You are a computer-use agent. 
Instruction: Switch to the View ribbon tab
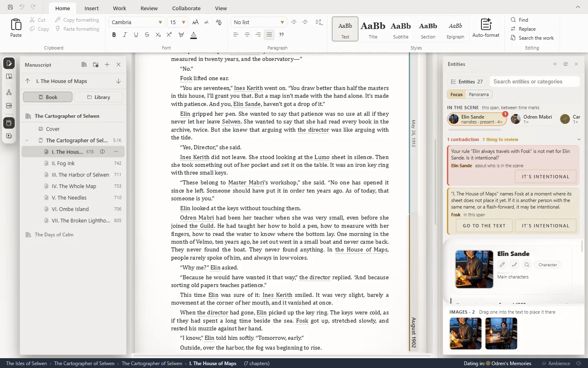click(221, 8)
